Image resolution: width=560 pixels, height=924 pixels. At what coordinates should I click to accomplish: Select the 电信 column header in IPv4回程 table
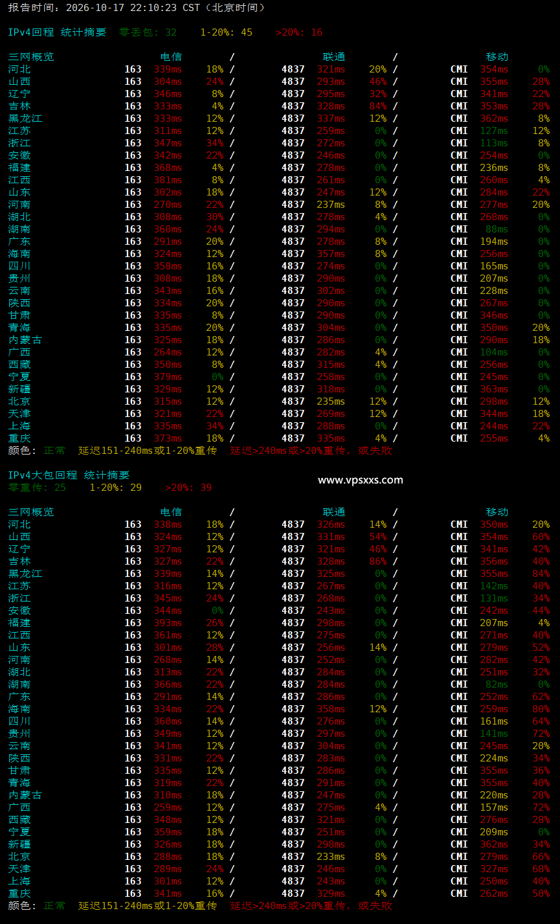pos(171,57)
